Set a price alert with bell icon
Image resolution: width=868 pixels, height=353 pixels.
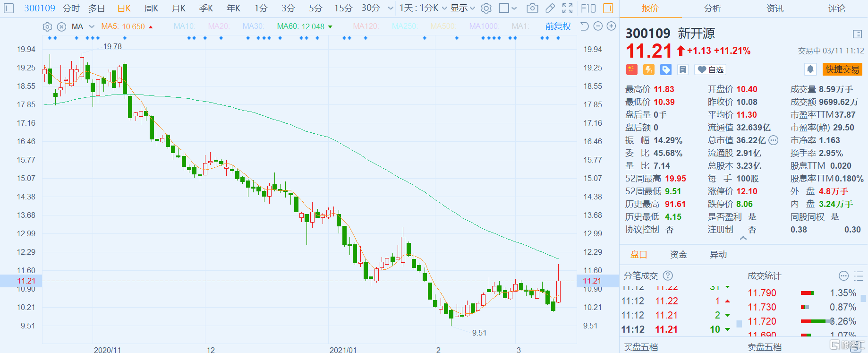click(x=810, y=69)
